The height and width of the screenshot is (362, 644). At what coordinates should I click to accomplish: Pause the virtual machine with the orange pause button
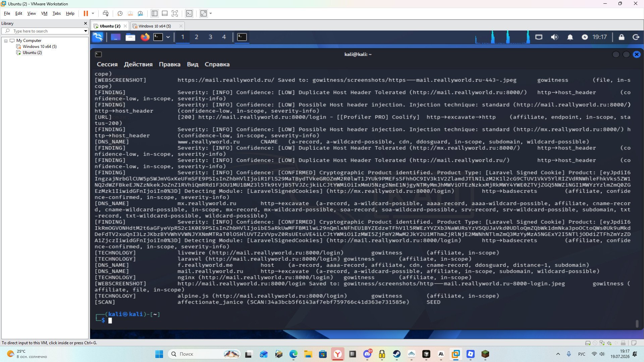(x=86, y=13)
